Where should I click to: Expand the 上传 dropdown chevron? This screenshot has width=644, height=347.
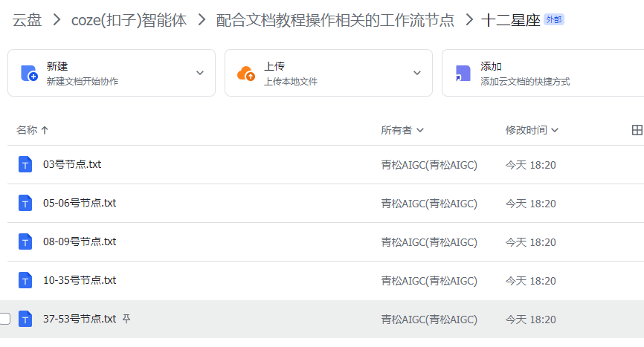point(417,73)
